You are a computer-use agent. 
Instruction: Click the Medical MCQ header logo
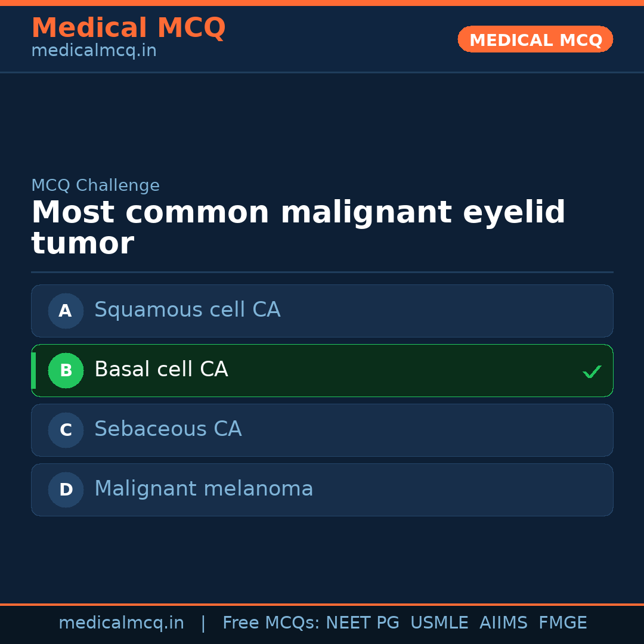(x=128, y=28)
